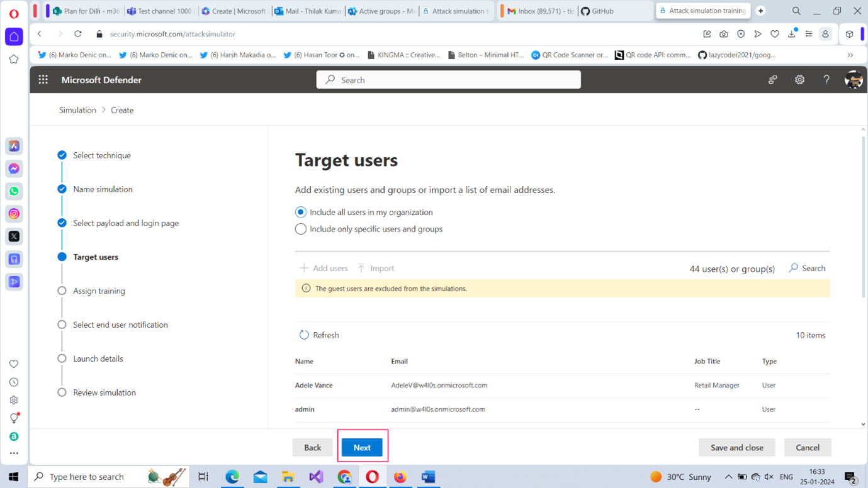
Task: Click the Microsoft Defender search box
Action: [x=448, y=80]
